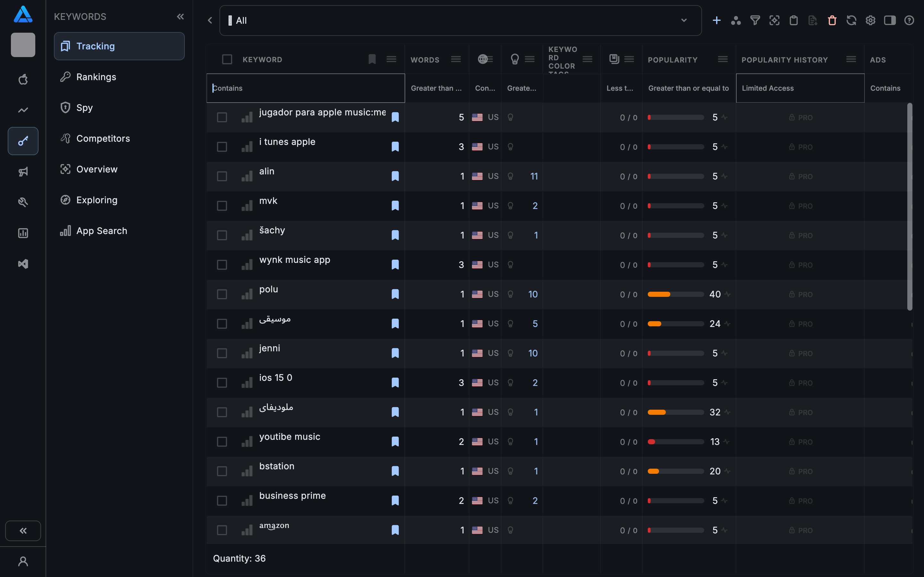Click the help question mark icon
The width and height of the screenshot is (924, 577).
pyautogui.click(x=909, y=20)
